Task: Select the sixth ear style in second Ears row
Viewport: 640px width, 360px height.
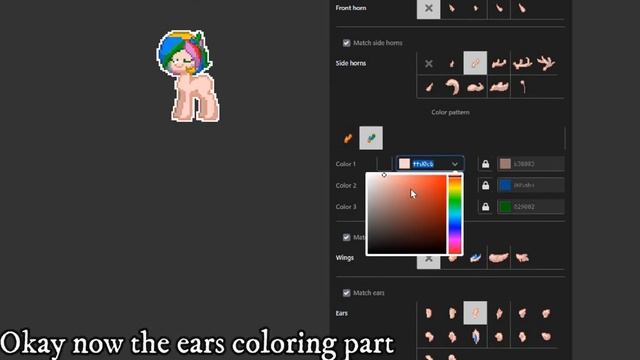Action: coord(546,337)
